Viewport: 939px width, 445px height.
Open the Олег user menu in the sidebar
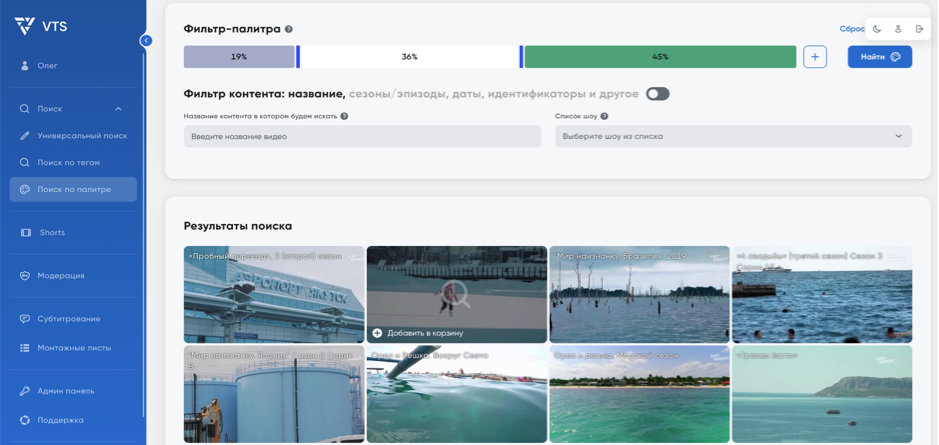pyautogui.click(x=47, y=66)
